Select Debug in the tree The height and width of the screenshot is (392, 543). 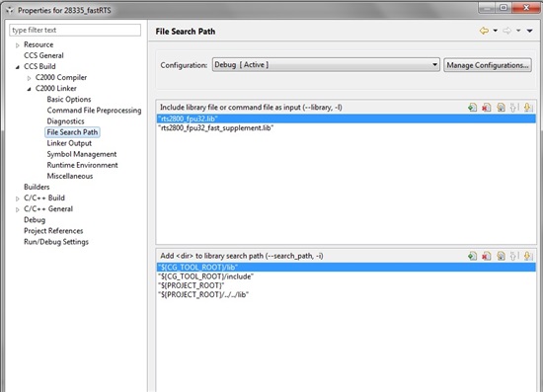[35, 220]
